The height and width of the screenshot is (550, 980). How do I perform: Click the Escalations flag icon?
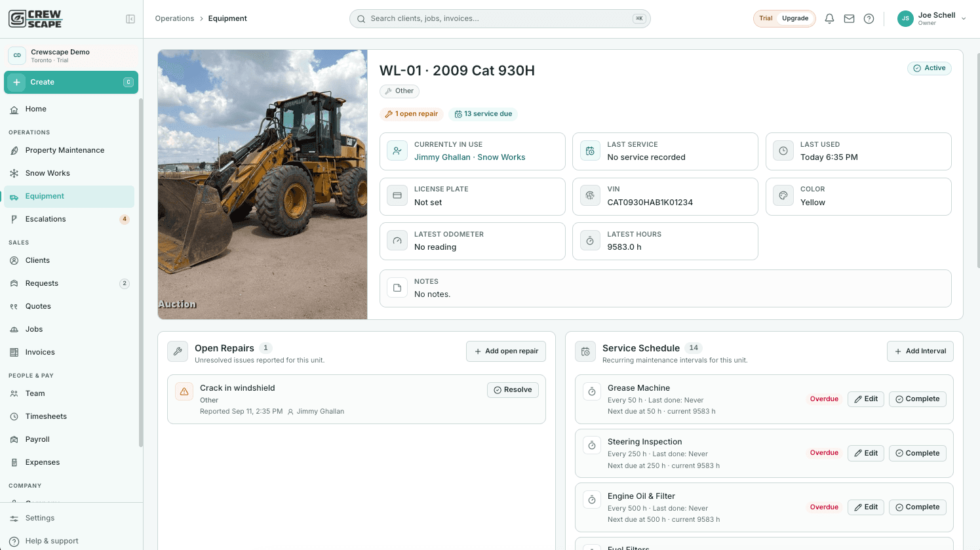click(14, 219)
